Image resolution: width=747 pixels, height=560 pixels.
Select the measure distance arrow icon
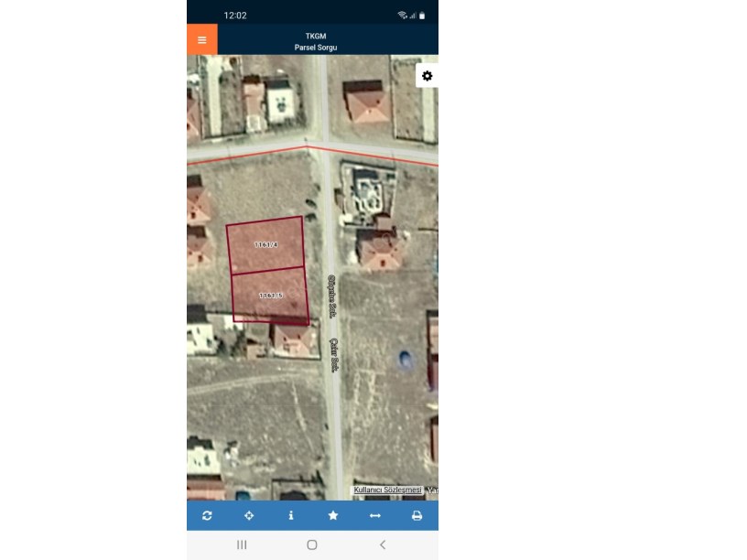(x=374, y=516)
